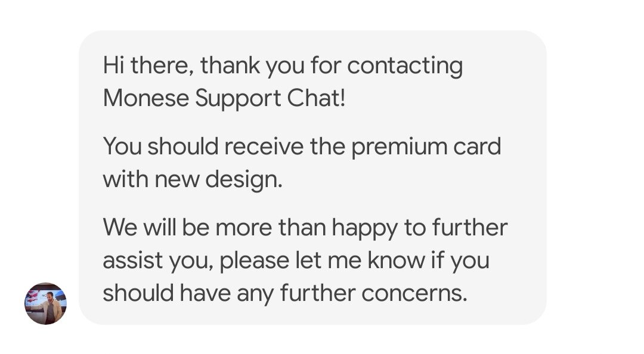Tap the "We will be more than happy" line
The width and height of the screenshot is (644, 354).
[x=305, y=227]
